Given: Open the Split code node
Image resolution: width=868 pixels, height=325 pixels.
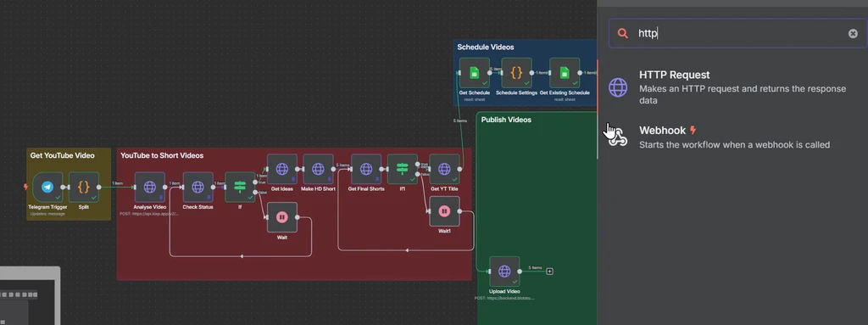Looking at the screenshot, I should 84,187.
